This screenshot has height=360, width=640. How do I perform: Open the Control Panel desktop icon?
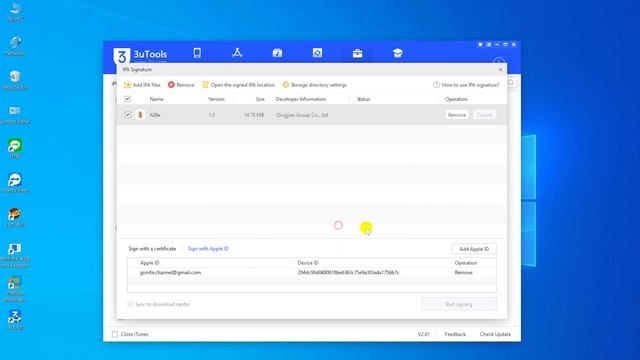point(15,114)
